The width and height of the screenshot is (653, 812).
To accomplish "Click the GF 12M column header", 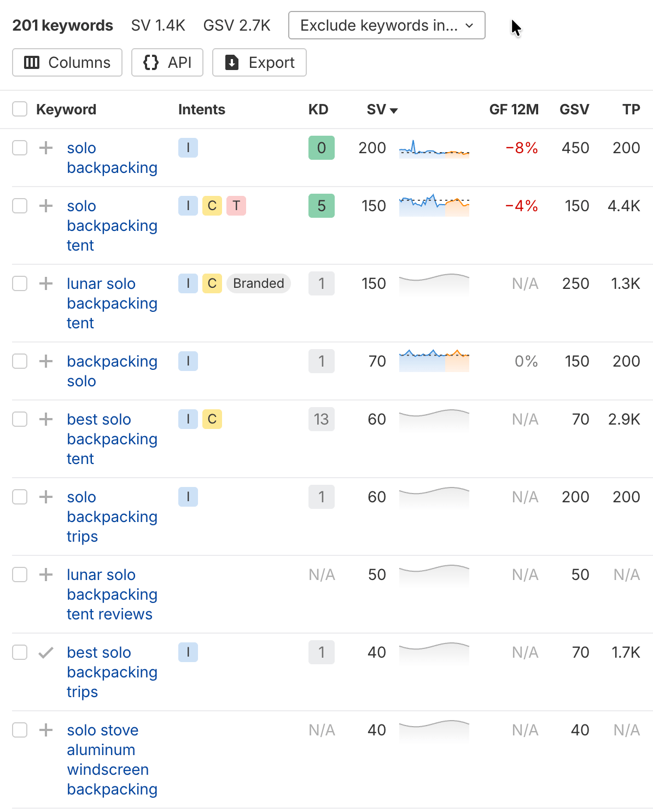I will 514,109.
